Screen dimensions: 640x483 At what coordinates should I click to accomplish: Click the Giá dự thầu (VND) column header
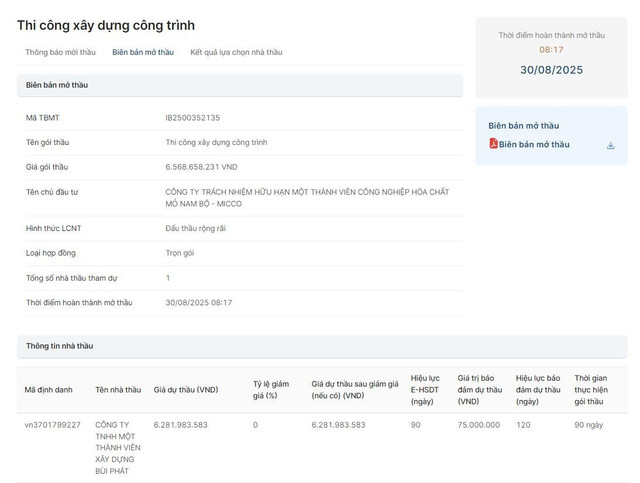coord(186,389)
